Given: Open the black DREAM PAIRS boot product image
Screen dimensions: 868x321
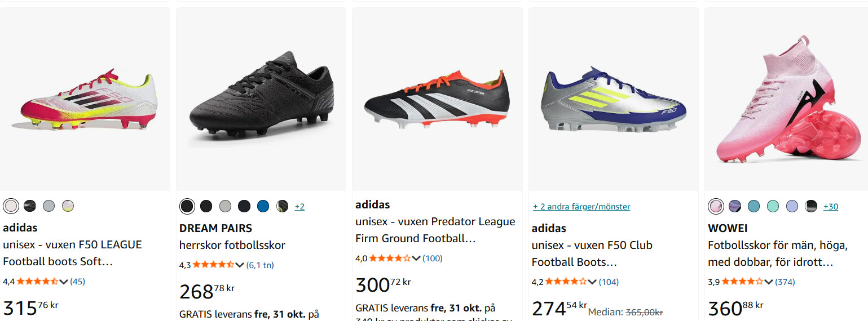Looking at the screenshot, I should [261, 100].
